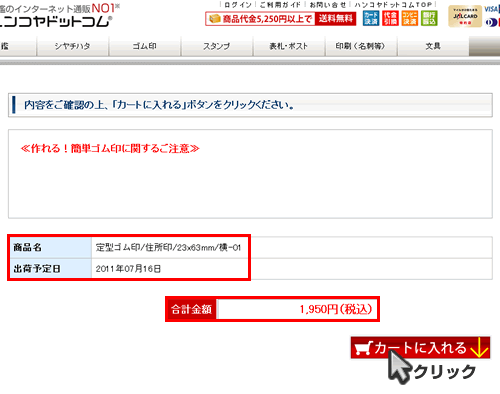This screenshot has height=394, width=500.
Task: Open the 印刷（名刺等） menu tab
Action: coord(361,46)
